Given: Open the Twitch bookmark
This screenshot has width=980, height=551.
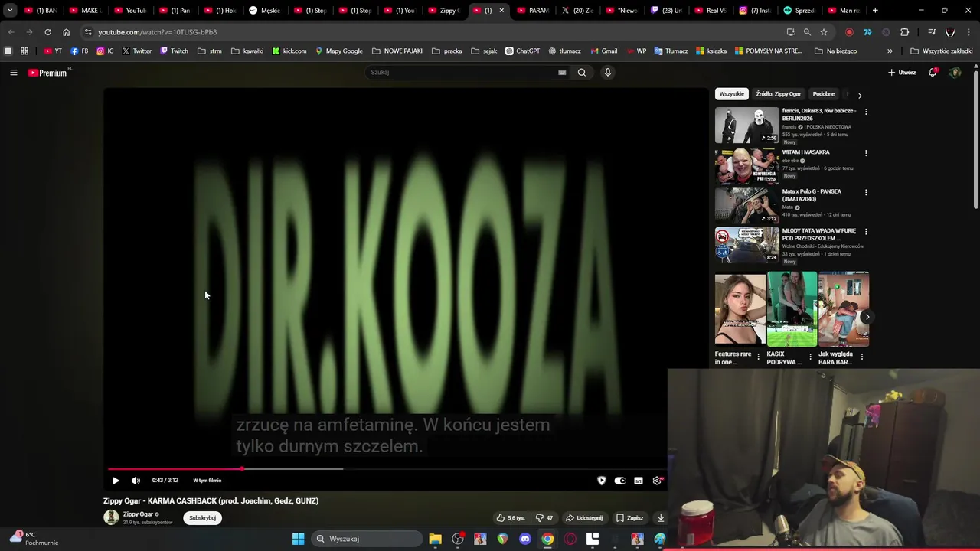Looking at the screenshot, I should tap(174, 51).
